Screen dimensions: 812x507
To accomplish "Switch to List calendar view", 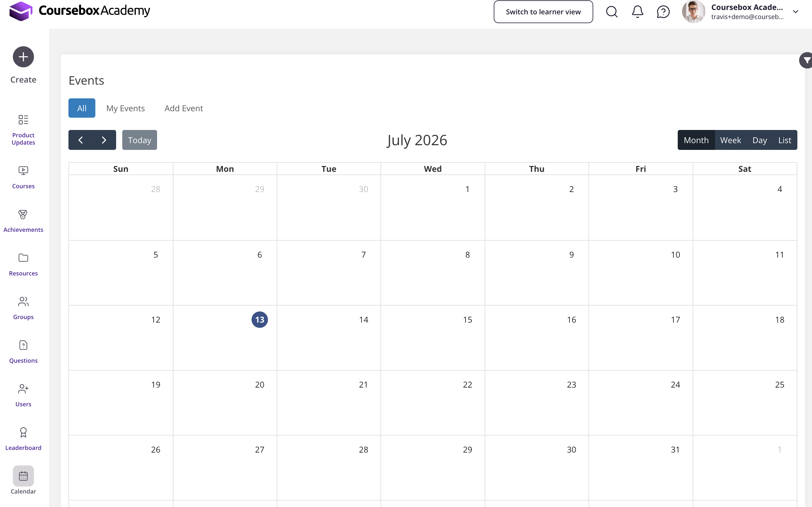I will (785, 140).
